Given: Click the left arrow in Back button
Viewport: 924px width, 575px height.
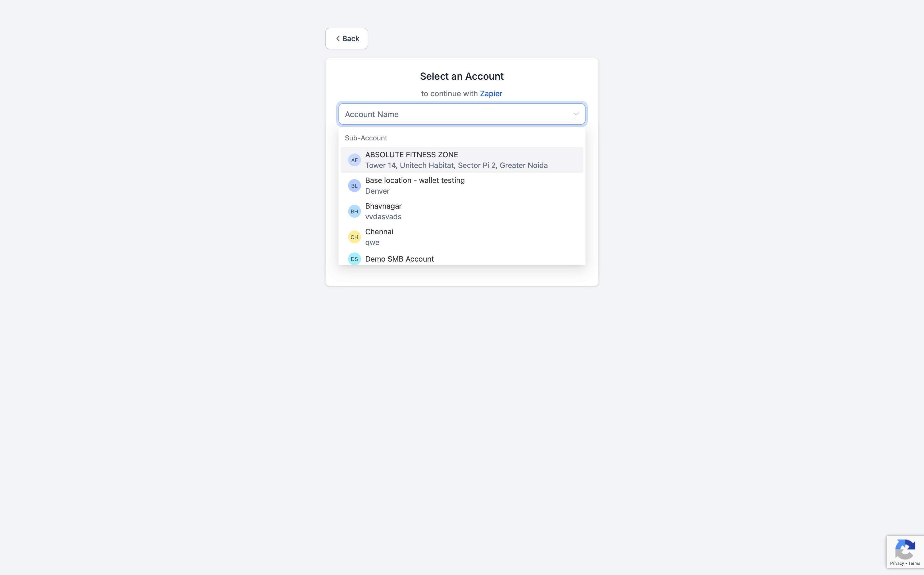Looking at the screenshot, I should [337, 39].
